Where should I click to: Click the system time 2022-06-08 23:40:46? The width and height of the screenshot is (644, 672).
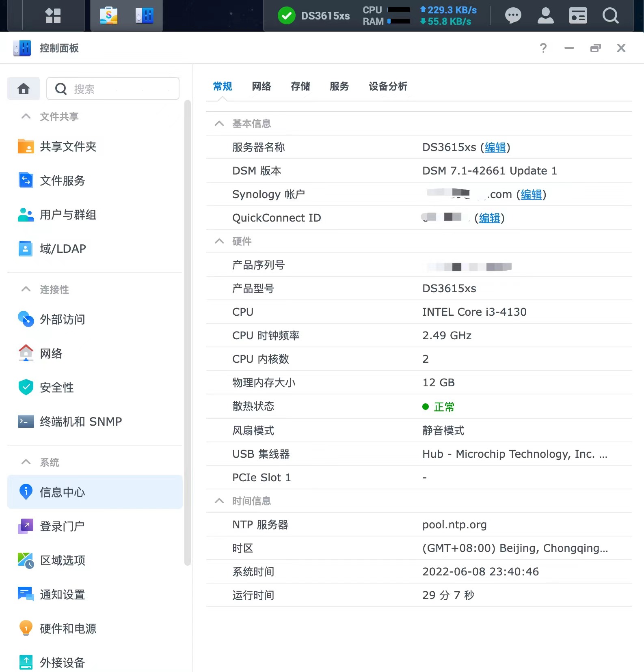pyautogui.click(x=481, y=572)
